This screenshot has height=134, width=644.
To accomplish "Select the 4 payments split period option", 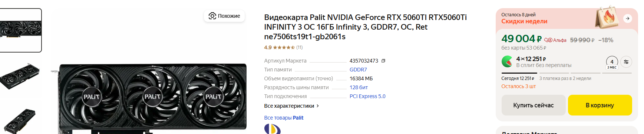I will [612, 62].
